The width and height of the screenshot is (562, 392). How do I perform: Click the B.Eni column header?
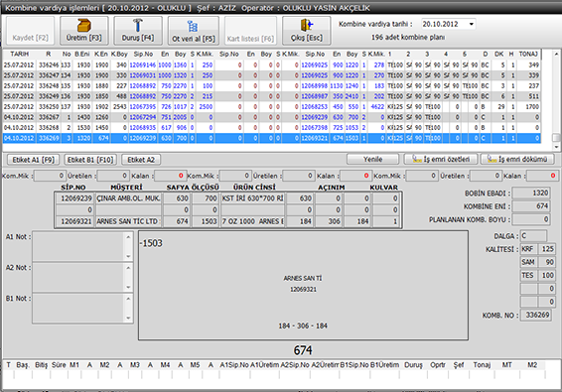82,55
